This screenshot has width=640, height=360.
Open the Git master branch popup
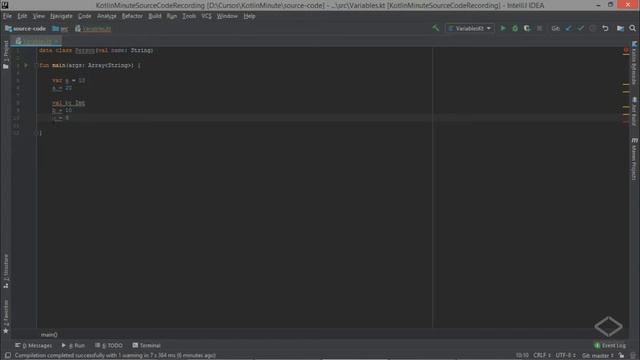(598, 356)
